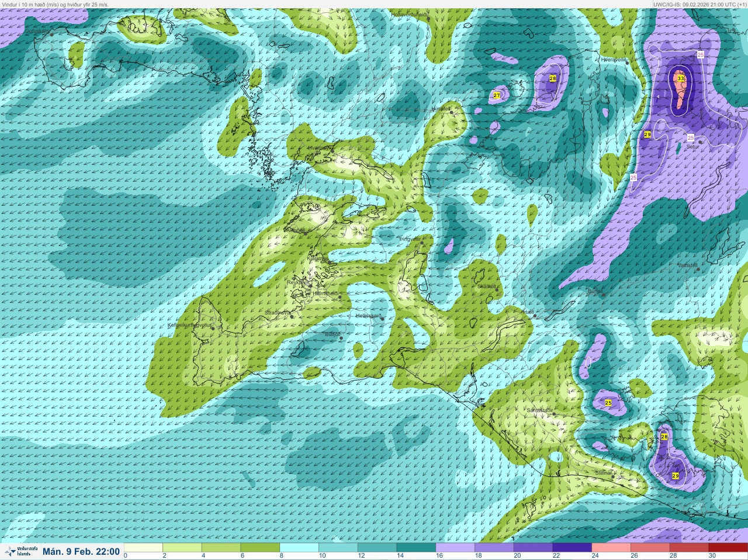The width and height of the screenshot is (748, 560).
Task: Click the yellow 25 gust marker east of Sámsstaðir
Action: point(608,403)
